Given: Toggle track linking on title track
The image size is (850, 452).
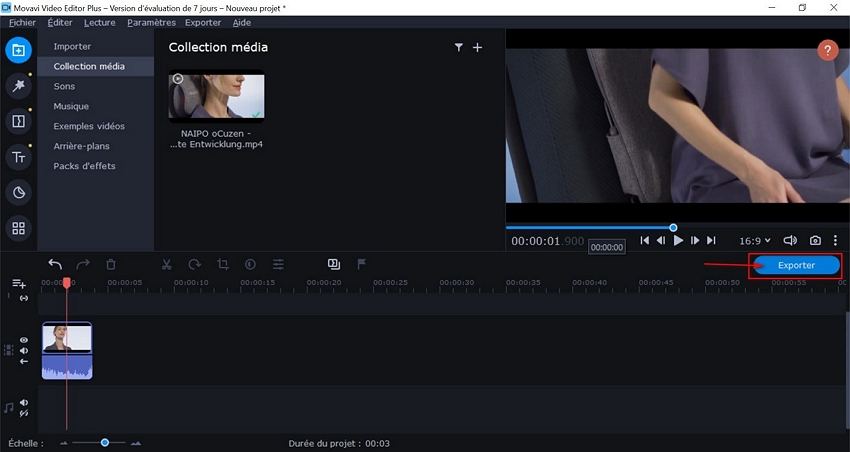Looking at the screenshot, I should pos(24,298).
